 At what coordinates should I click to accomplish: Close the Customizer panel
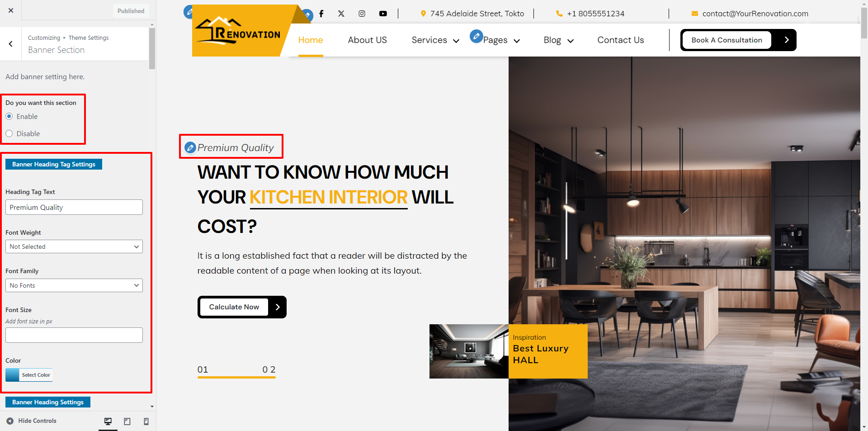coord(11,10)
